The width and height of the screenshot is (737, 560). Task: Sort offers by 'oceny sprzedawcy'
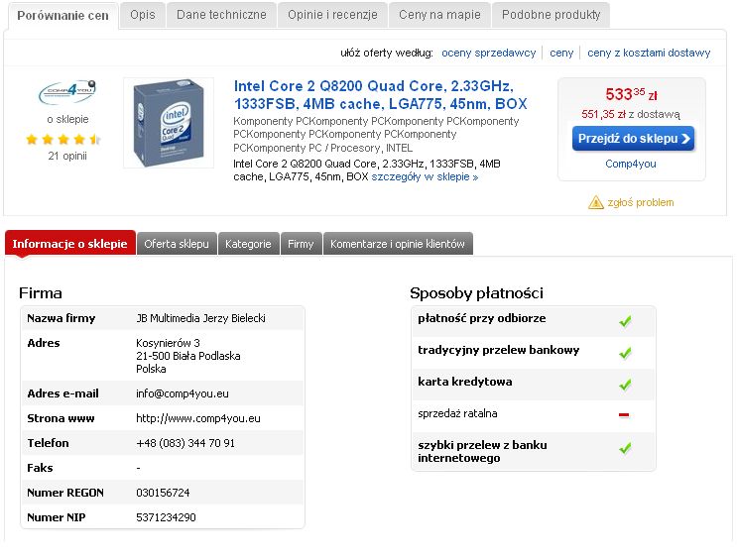tap(488, 53)
